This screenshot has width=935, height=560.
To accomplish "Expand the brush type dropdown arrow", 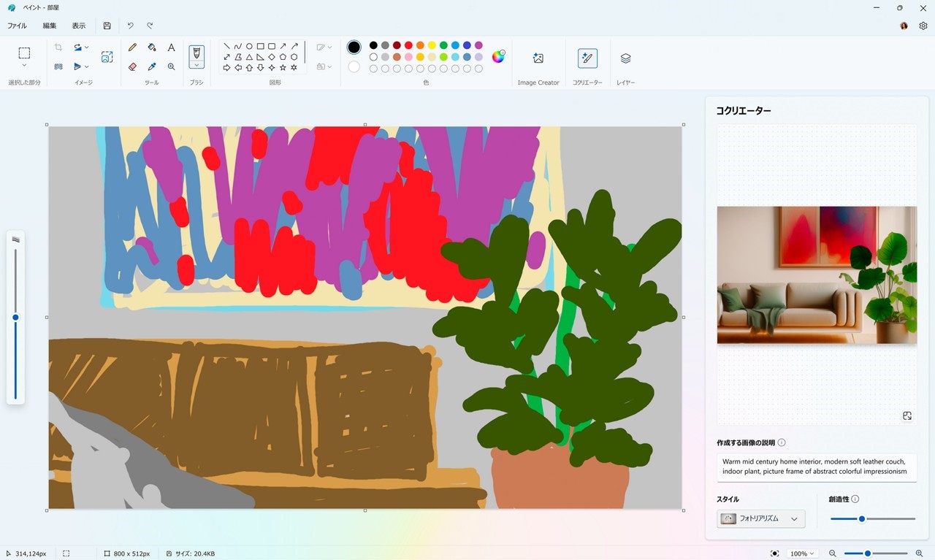I will coord(196,65).
